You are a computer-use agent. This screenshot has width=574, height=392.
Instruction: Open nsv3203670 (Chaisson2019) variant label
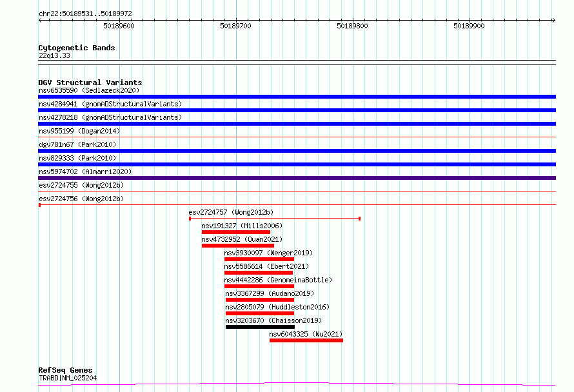point(273,320)
